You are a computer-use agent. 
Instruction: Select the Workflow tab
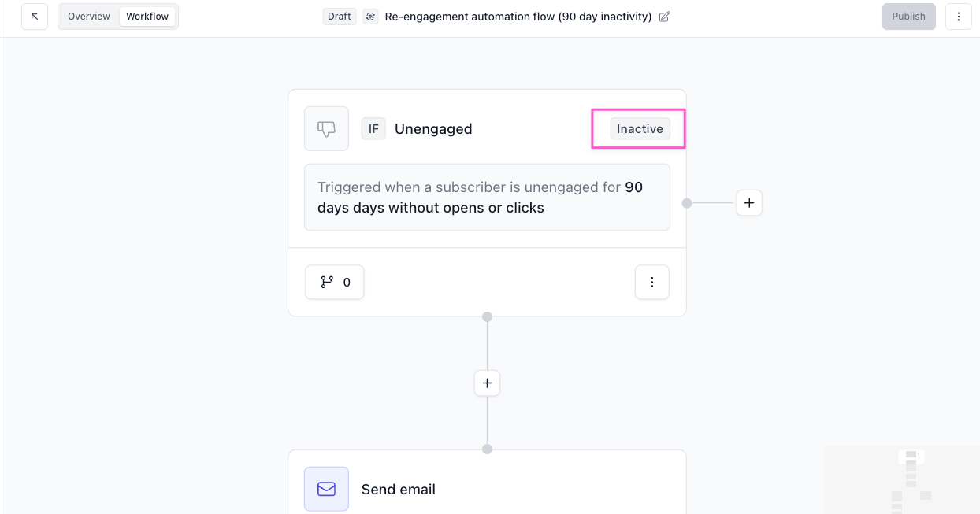[147, 17]
